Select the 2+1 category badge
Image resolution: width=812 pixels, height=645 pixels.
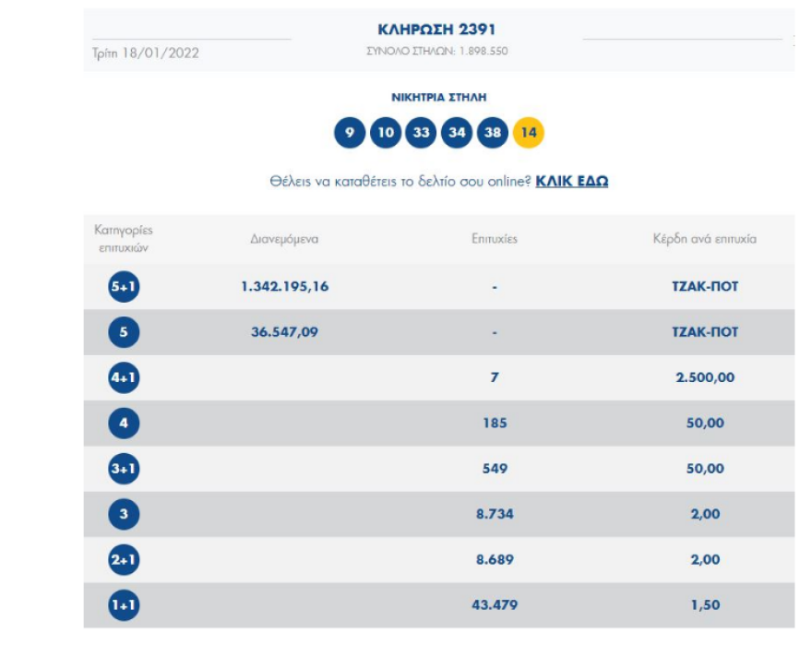click(124, 560)
